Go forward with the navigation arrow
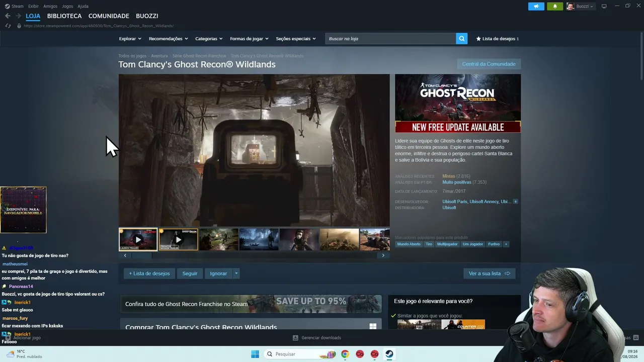The width and height of the screenshot is (644, 362). [x=18, y=16]
